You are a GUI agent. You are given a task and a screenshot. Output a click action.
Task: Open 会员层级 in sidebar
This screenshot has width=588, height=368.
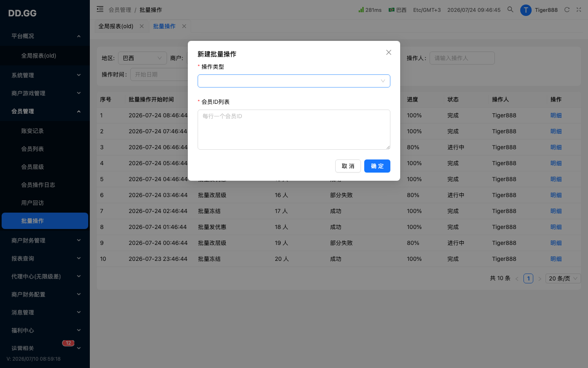[x=45, y=167]
